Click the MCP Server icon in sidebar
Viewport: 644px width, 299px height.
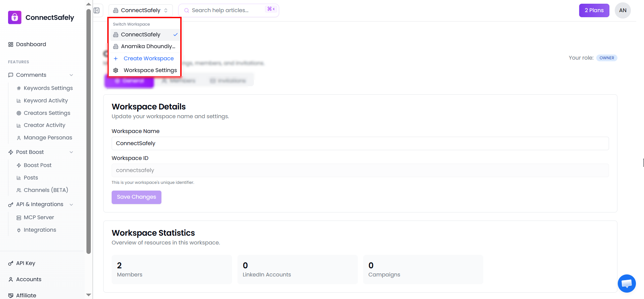click(x=19, y=218)
